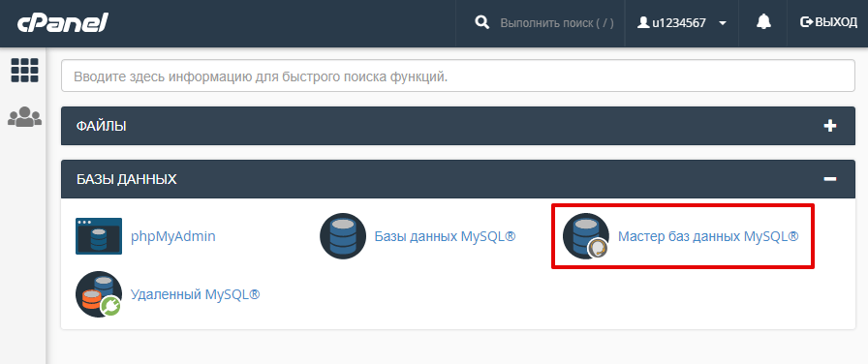Open Удаленный MySQL® link
This screenshot has height=364, width=868.
coord(196,294)
